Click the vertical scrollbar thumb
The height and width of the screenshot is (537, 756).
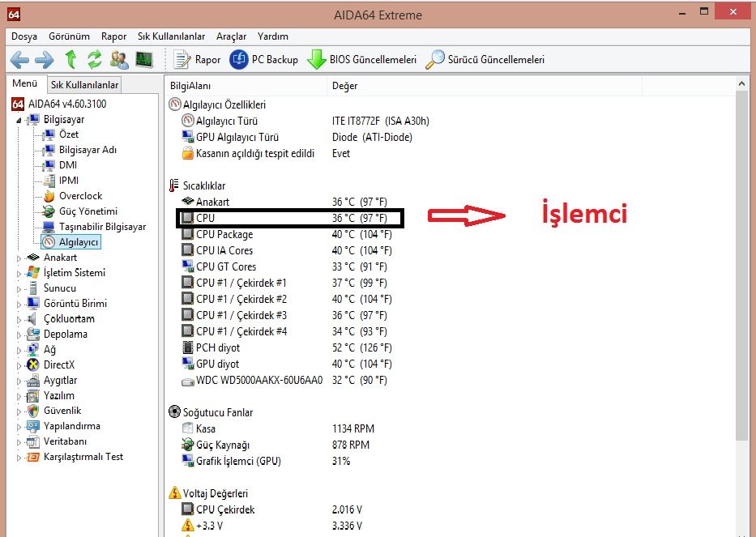point(741,265)
